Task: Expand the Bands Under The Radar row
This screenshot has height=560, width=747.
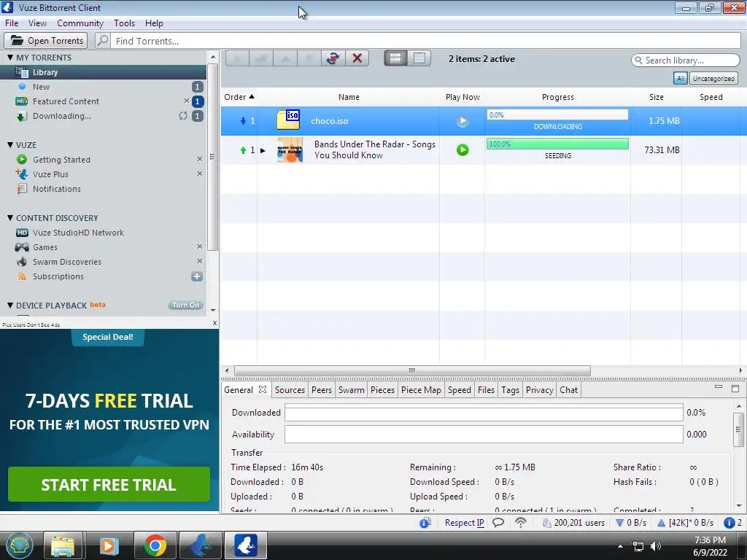Action: point(263,150)
